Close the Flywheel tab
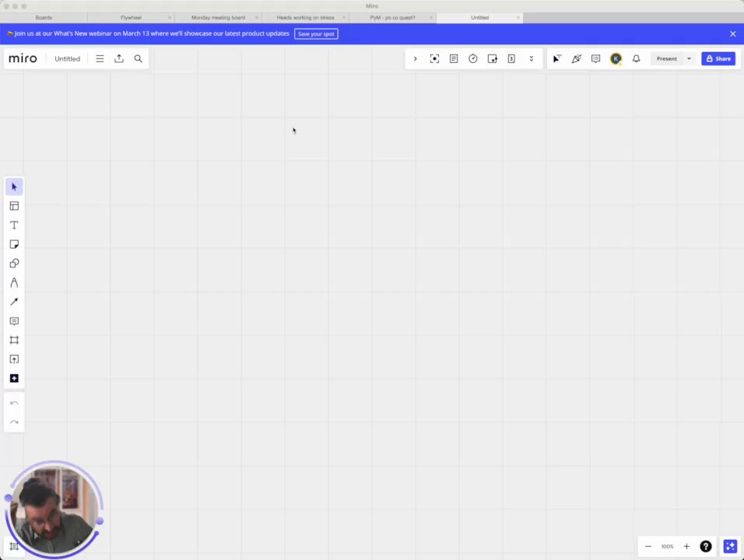Image resolution: width=744 pixels, height=560 pixels. click(x=170, y=18)
